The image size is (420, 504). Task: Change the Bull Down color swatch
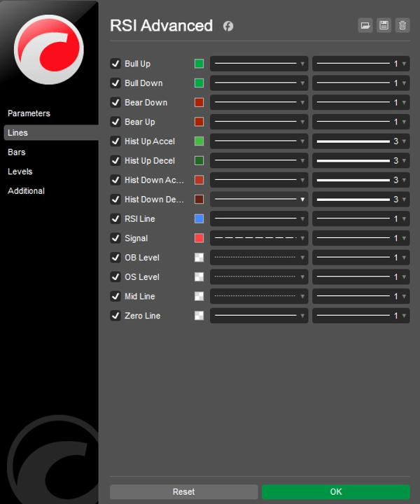tap(199, 83)
